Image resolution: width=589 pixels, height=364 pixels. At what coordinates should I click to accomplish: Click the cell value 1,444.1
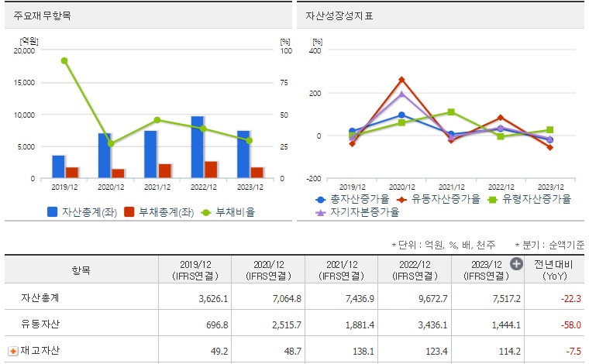(x=506, y=325)
